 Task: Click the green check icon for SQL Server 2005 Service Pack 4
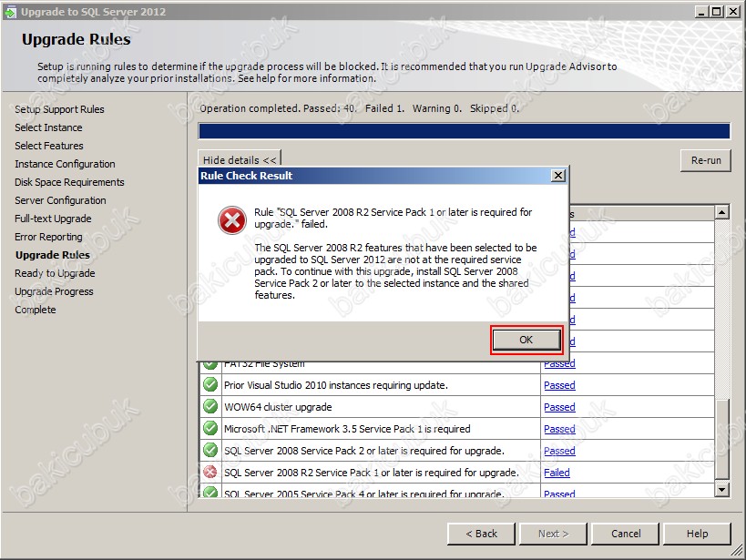(x=209, y=492)
